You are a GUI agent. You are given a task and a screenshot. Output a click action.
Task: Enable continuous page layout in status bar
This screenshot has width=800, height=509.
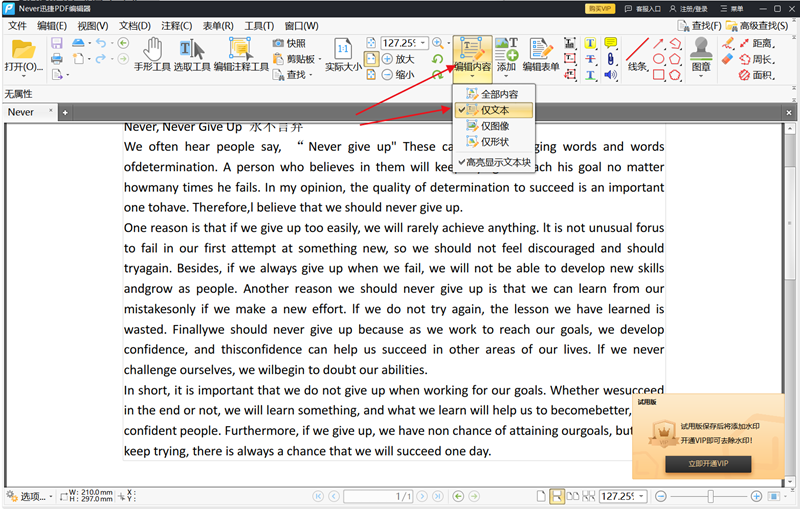coord(557,496)
